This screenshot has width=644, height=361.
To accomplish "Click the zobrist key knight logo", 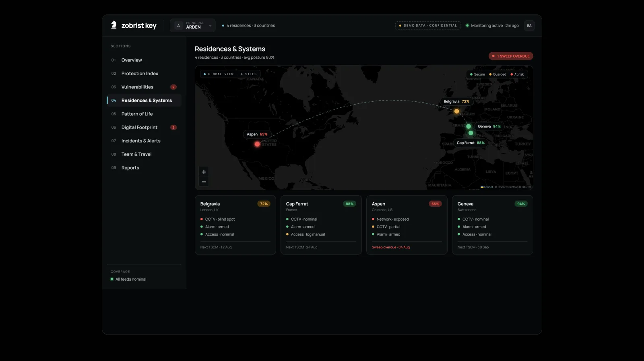I will coord(114,25).
